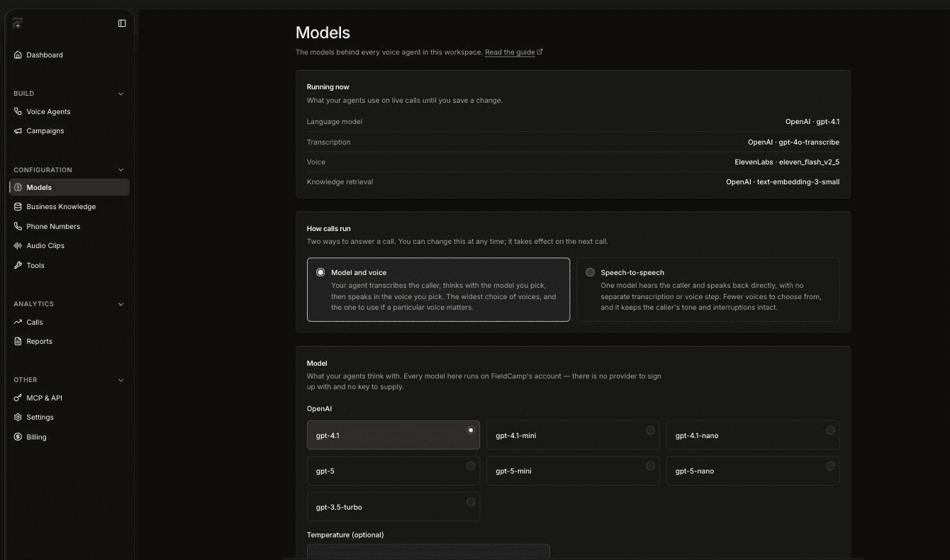Click the Models sidebar icon

tap(18, 187)
